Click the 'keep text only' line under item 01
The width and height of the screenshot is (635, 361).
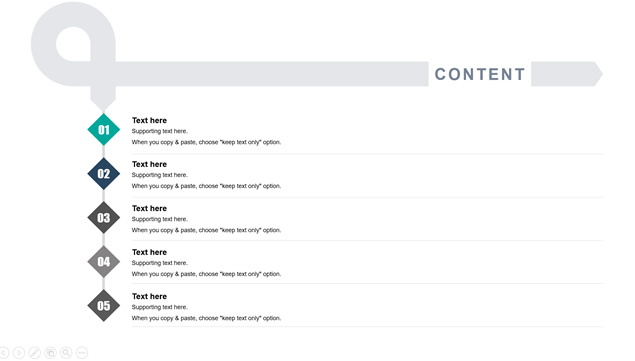pos(206,142)
